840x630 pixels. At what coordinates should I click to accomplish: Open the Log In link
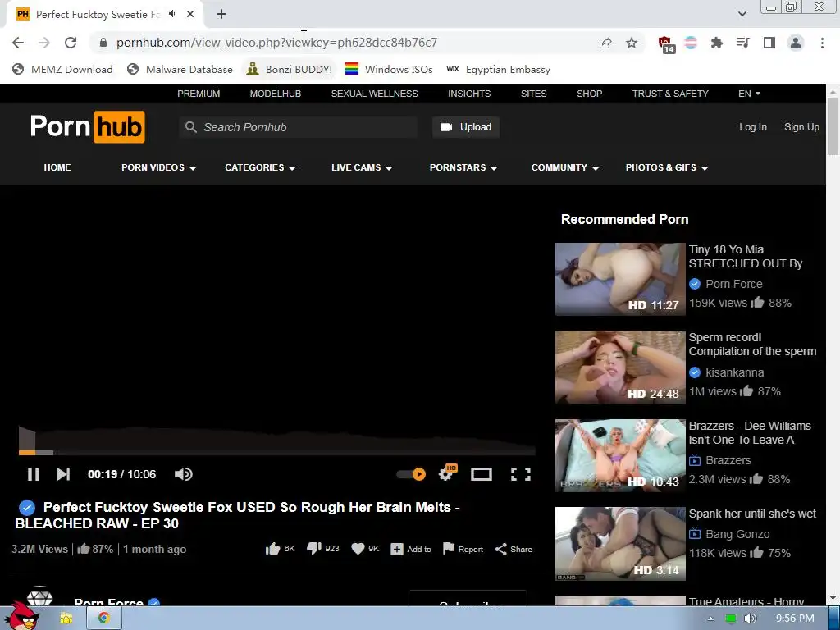[x=753, y=127]
